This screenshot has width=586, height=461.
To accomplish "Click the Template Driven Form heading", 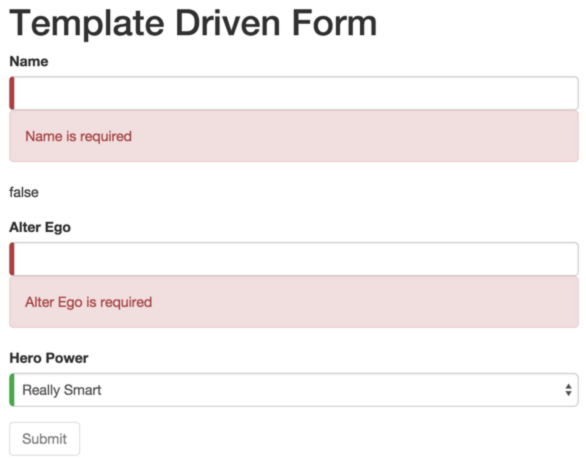I will point(193,24).
